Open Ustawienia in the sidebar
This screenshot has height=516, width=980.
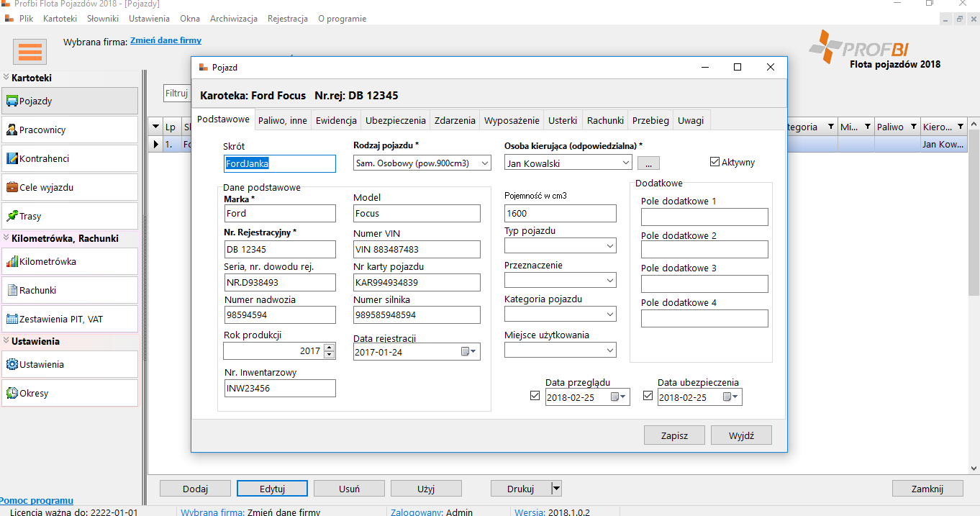click(70, 364)
